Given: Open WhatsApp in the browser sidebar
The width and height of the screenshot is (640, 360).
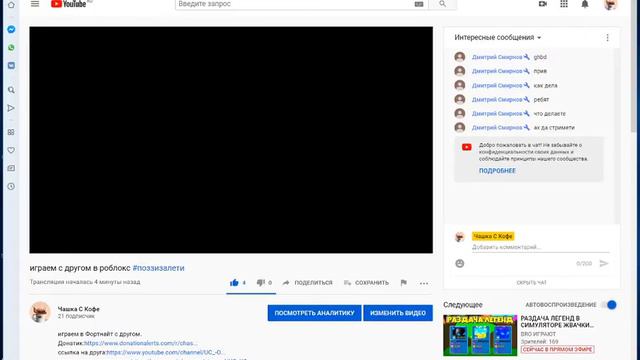Looking at the screenshot, I should click(x=11, y=48).
